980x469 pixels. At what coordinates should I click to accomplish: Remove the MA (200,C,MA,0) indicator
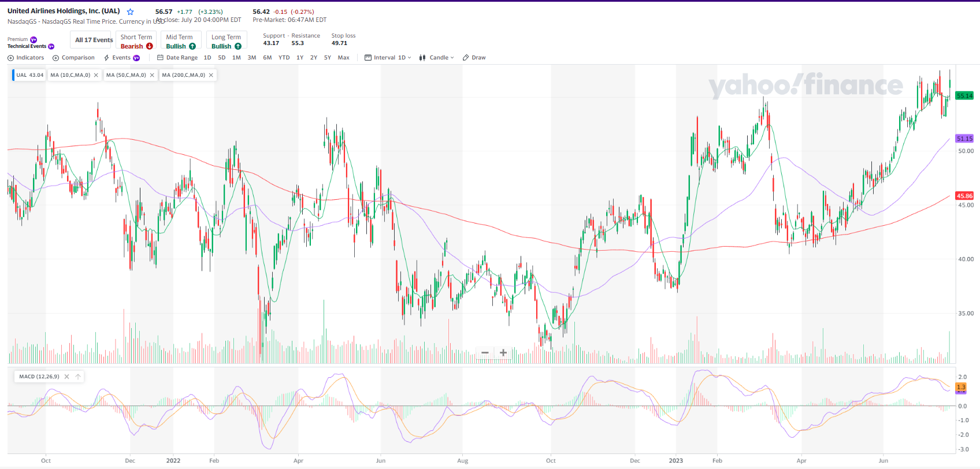click(x=211, y=75)
